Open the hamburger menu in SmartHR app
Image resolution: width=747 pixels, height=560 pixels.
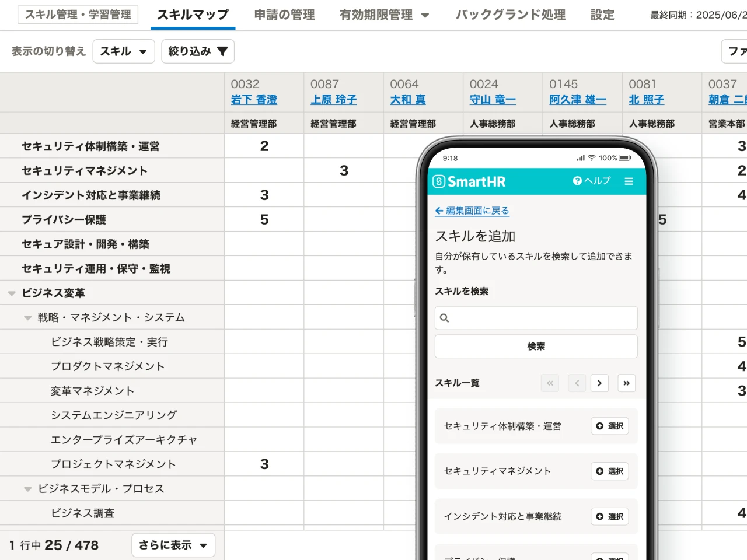click(629, 181)
